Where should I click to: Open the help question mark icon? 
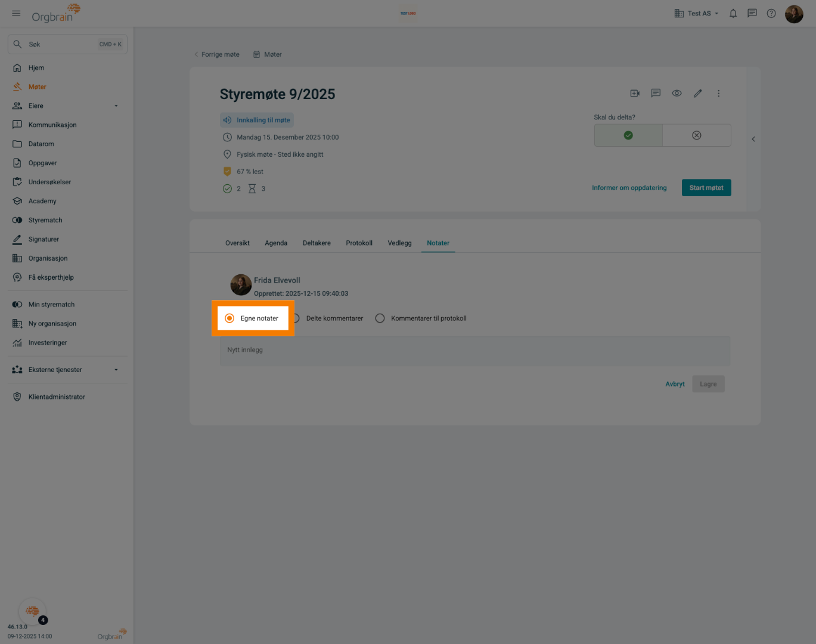(x=771, y=13)
